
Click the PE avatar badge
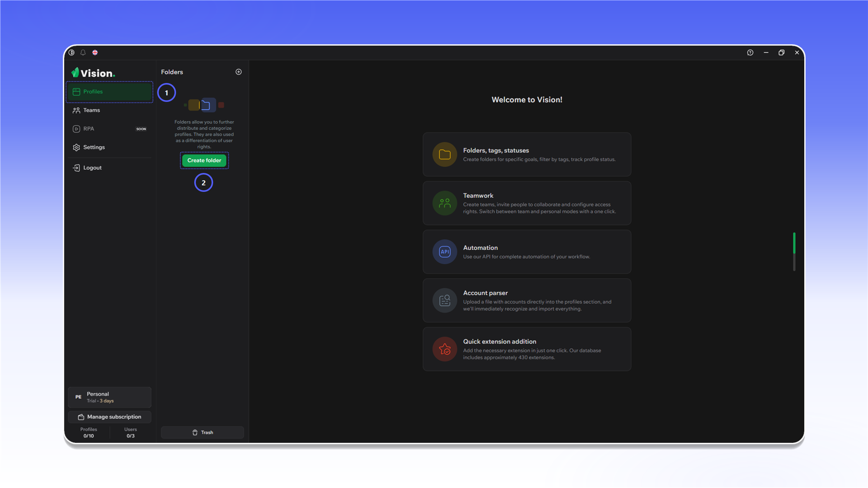click(78, 397)
